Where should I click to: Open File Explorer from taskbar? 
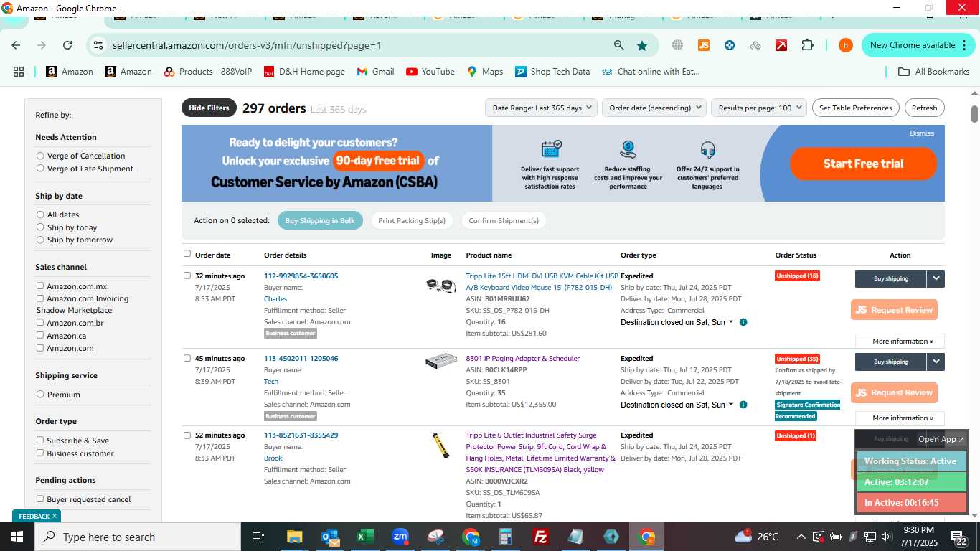coord(294,537)
